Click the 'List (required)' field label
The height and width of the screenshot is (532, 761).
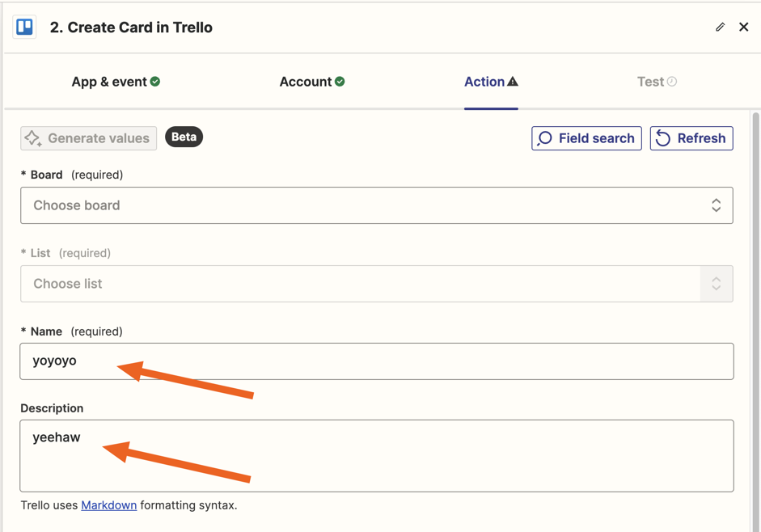coord(66,253)
